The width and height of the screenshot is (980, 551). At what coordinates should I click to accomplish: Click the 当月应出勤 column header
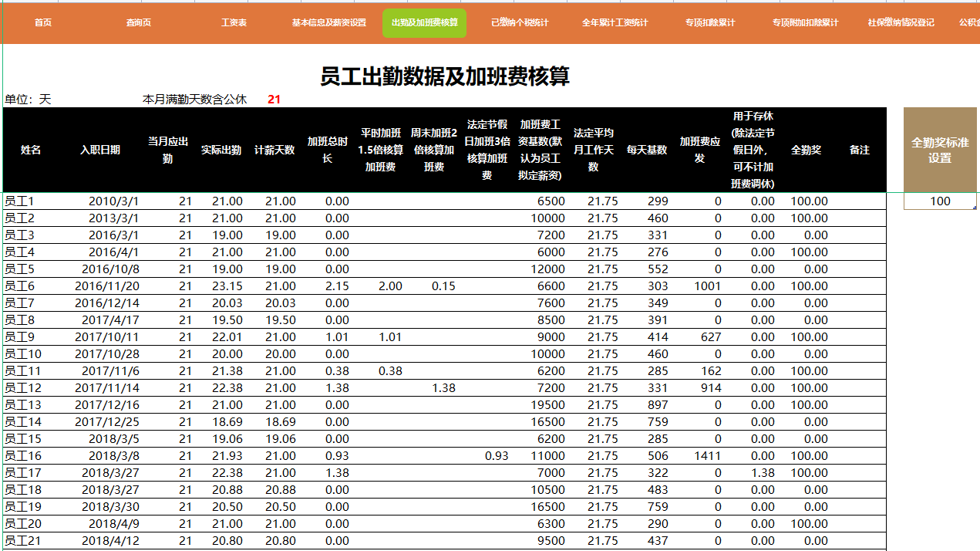(x=168, y=150)
